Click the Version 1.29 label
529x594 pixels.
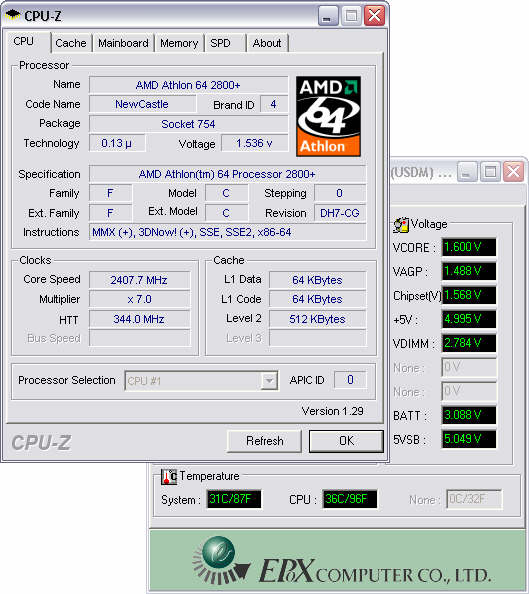(332, 411)
